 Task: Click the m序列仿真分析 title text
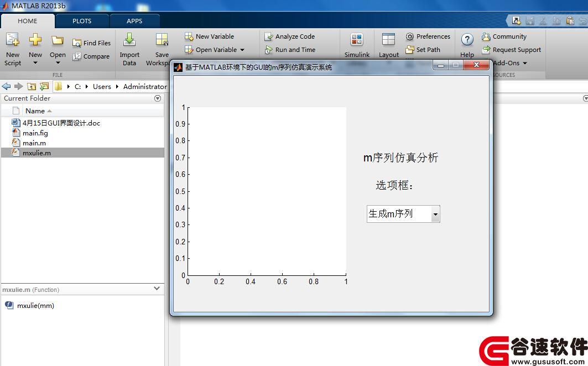point(400,158)
